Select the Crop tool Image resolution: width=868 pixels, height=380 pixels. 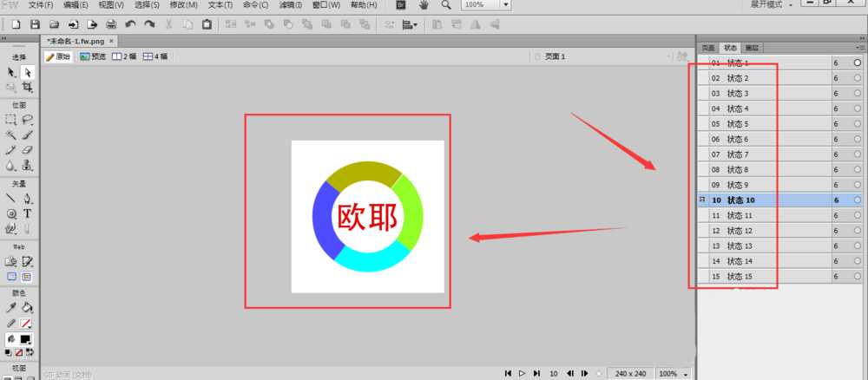tap(28, 88)
